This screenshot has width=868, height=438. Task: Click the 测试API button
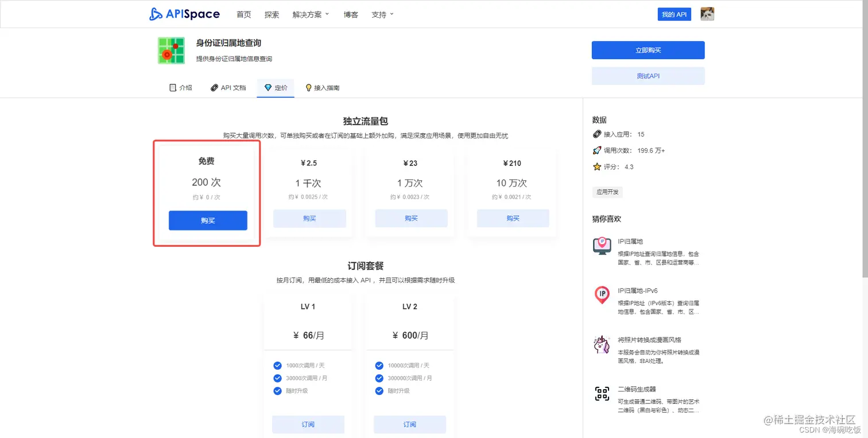pos(648,76)
